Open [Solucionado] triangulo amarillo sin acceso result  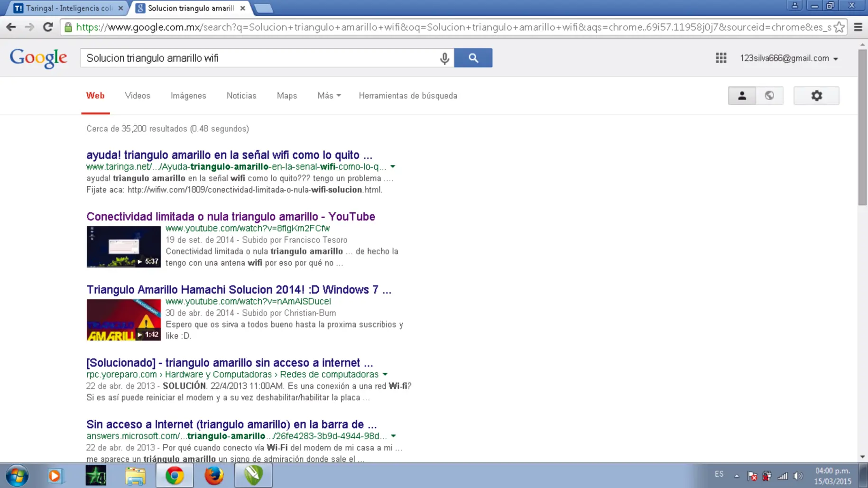click(x=230, y=362)
